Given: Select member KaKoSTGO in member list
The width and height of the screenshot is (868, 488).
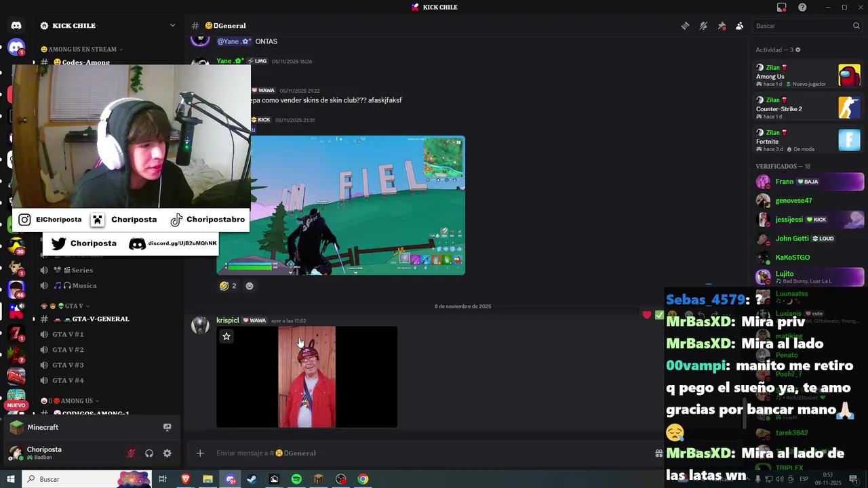Looking at the screenshot, I should tap(810, 258).
